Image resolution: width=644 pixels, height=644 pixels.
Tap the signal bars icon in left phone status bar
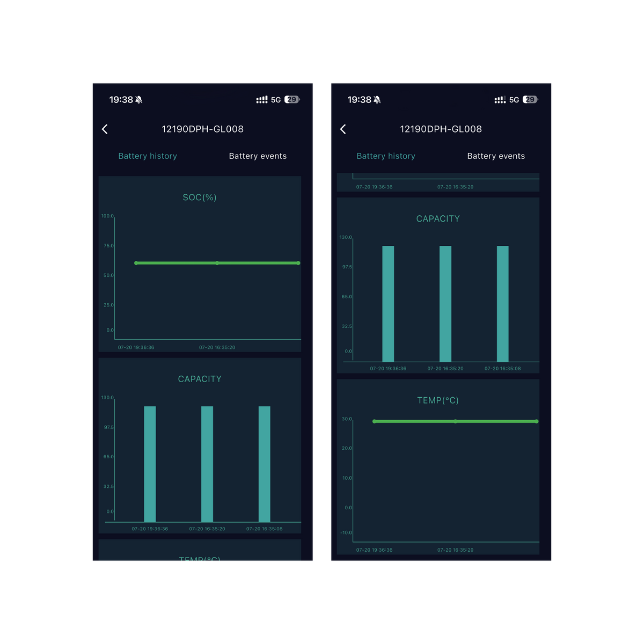pos(262,100)
